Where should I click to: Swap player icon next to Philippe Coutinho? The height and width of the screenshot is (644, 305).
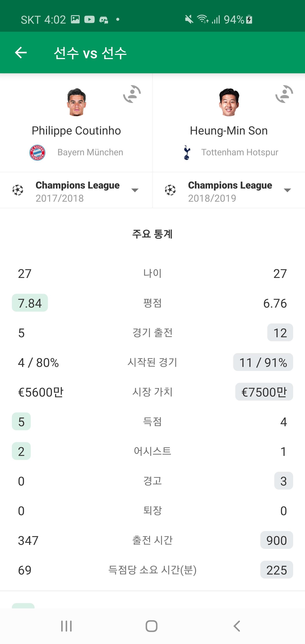pyautogui.click(x=132, y=94)
